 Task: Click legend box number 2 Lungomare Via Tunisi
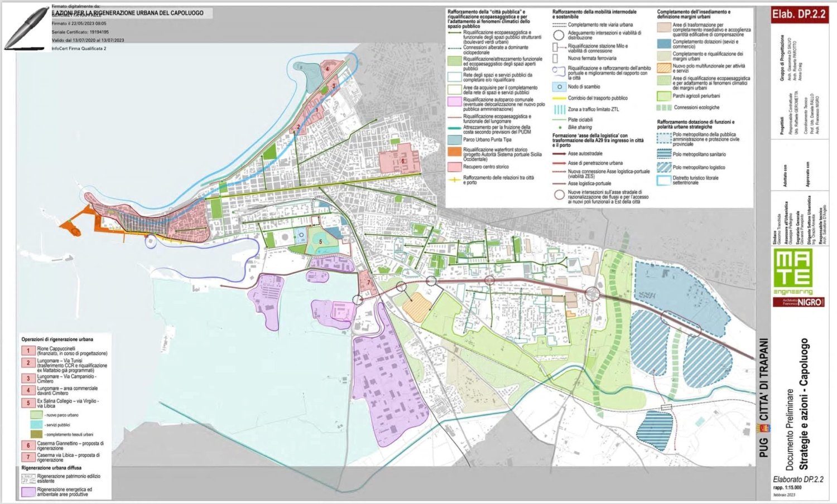(x=28, y=363)
